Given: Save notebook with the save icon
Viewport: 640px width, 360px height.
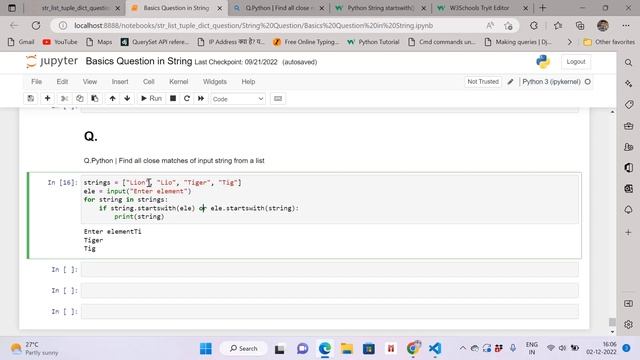Looking at the screenshot, I should pos(31,98).
